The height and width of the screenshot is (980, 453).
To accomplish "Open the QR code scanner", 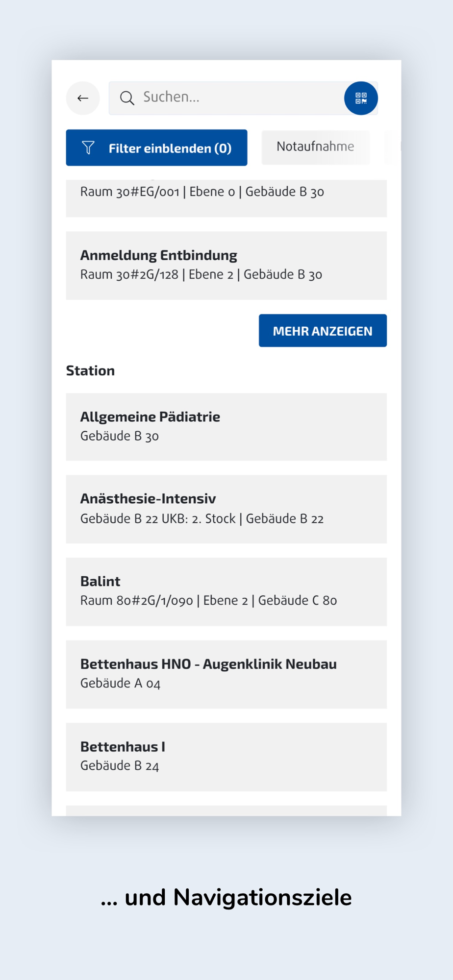I will [x=361, y=98].
